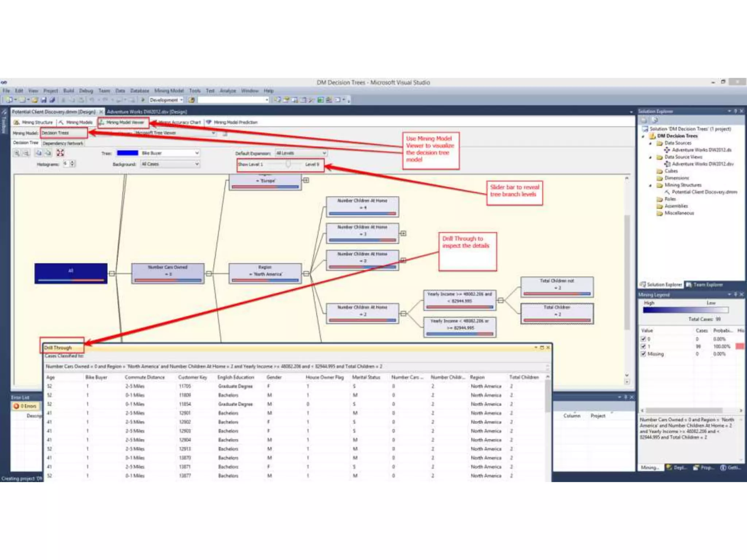Click the Customer Key column header
Image resolution: width=747 pixels, height=560 pixels.
[x=192, y=377]
